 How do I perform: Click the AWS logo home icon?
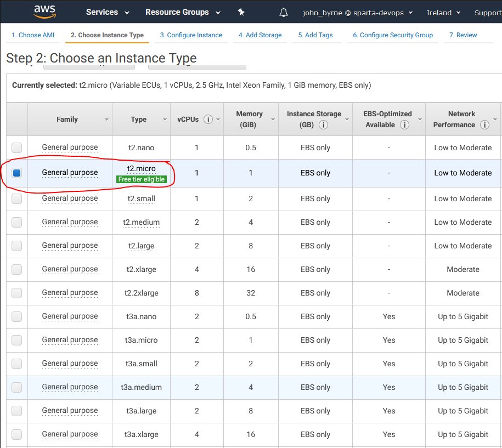coord(45,12)
